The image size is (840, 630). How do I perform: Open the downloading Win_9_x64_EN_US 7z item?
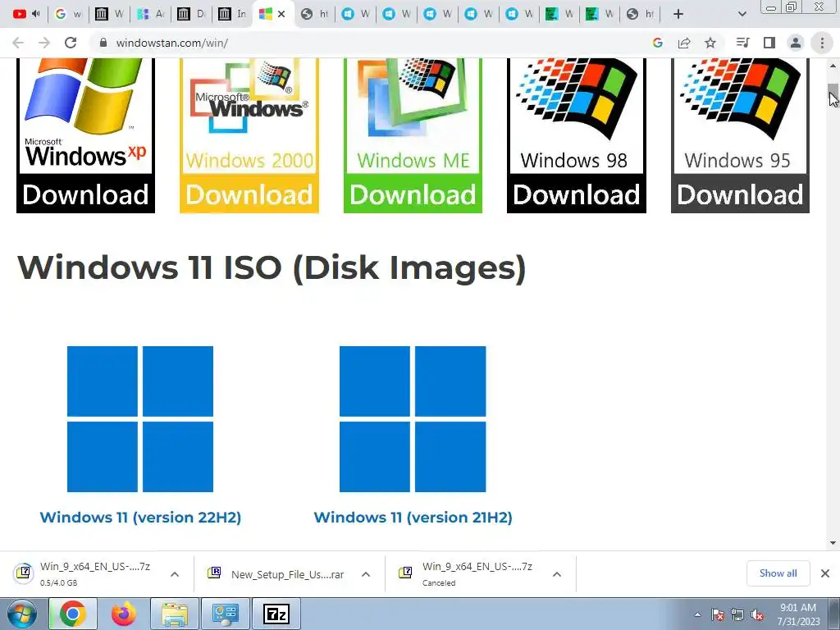pyautogui.click(x=85, y=573)
